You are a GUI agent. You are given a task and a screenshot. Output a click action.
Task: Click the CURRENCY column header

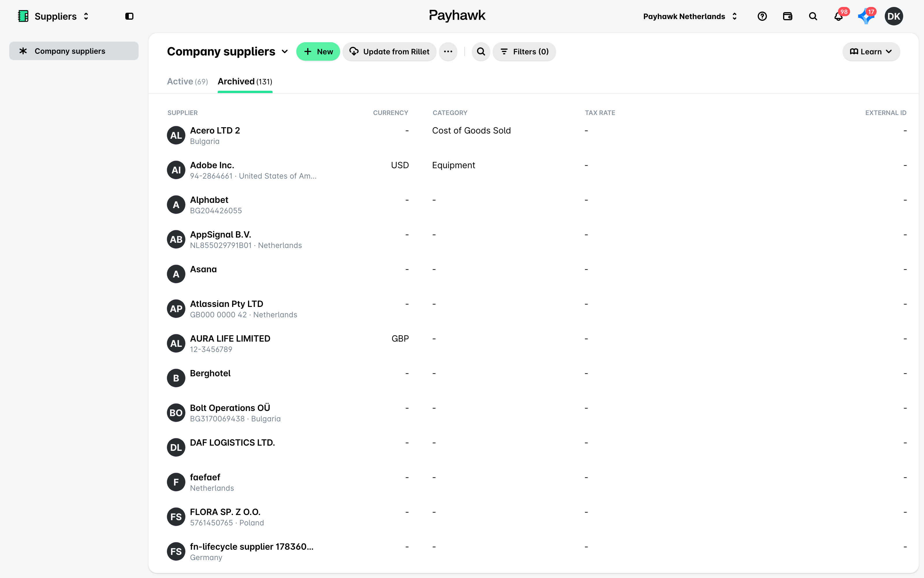click(391, 113)
